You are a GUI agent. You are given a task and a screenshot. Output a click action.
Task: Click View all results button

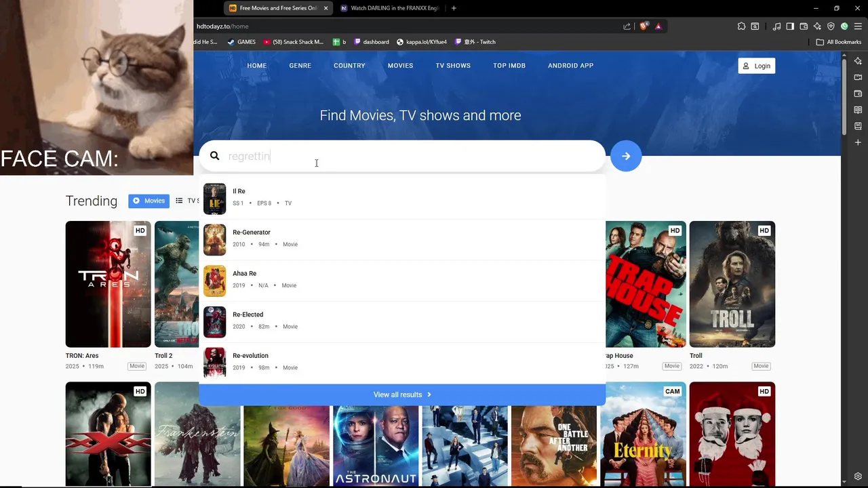click(x=402, y=394)
